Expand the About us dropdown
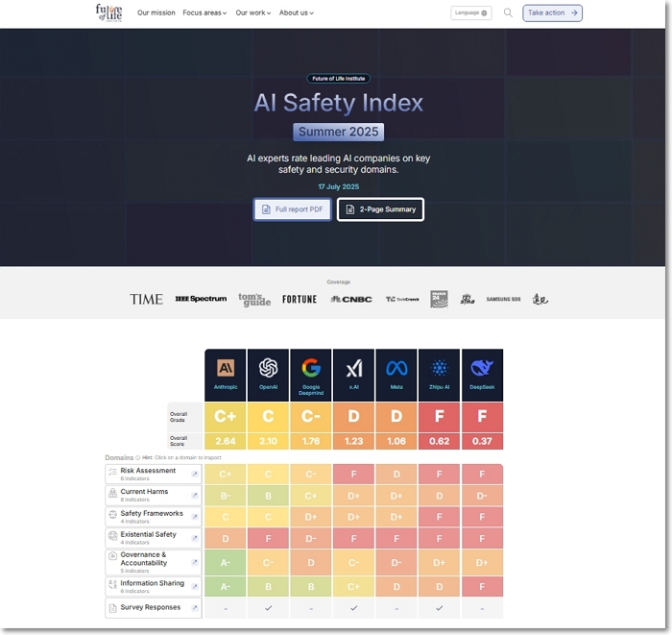This screenshot has height=635, width=672. tap(296, 12)
